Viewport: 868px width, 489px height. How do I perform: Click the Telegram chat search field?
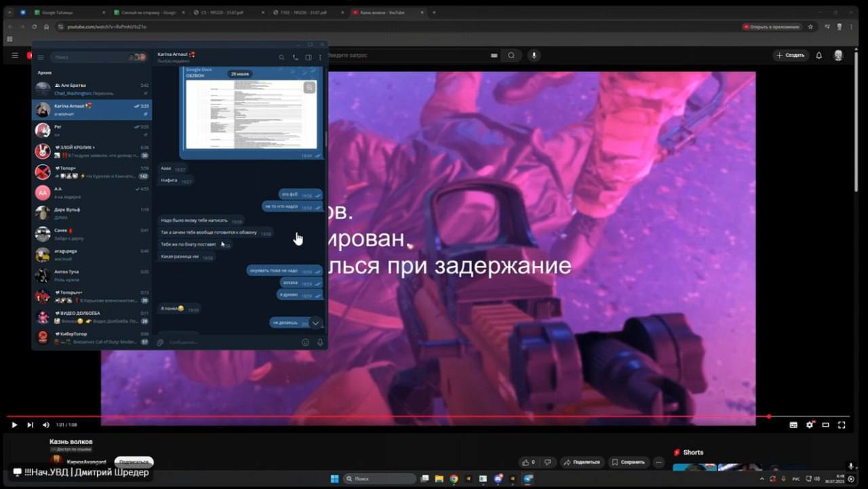(x=98, y=58)
